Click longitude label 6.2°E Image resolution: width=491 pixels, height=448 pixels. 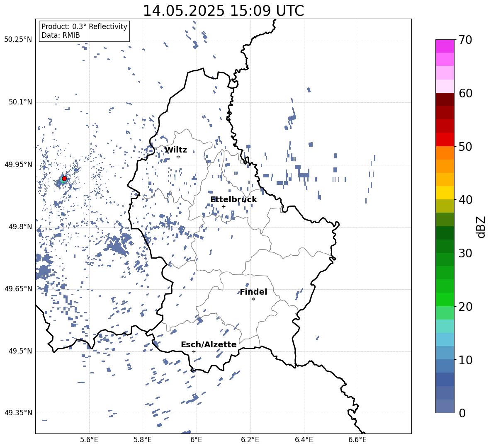click(250, 440)
